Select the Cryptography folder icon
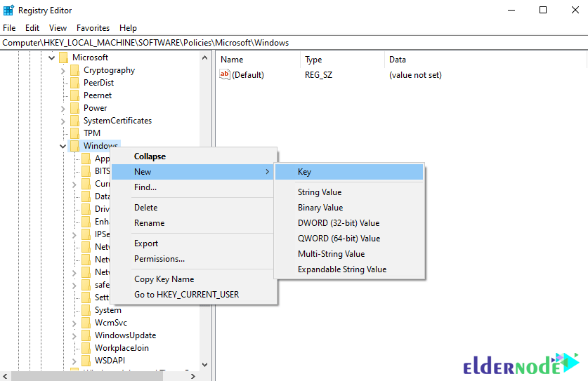The height and width of the screenshot is (381, 588). pyautogui.click(x=75, y=70)
